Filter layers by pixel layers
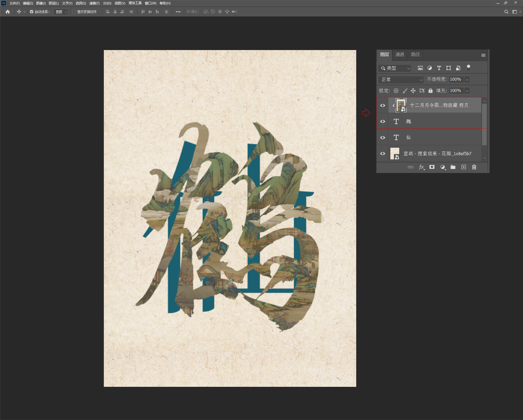The image size is (523, 420). [420, 68]
